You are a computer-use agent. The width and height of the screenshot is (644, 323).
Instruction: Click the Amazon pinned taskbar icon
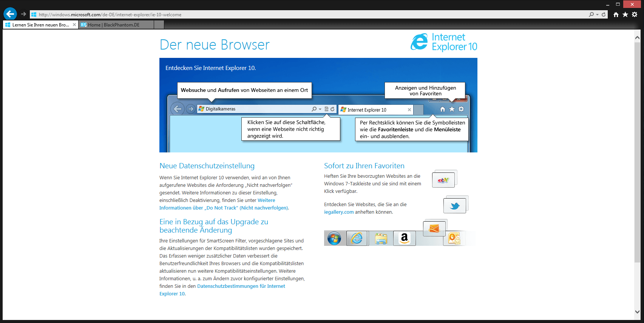tap(405, 238)
